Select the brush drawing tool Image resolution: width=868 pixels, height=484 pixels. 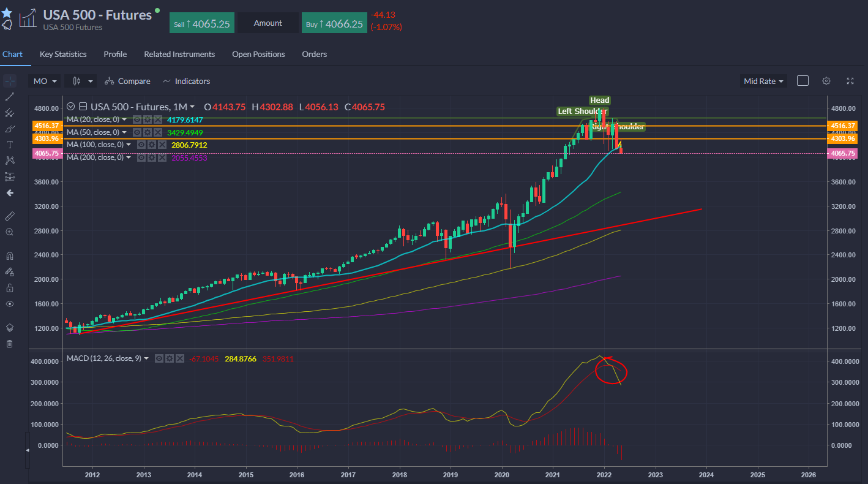[9, 129]
